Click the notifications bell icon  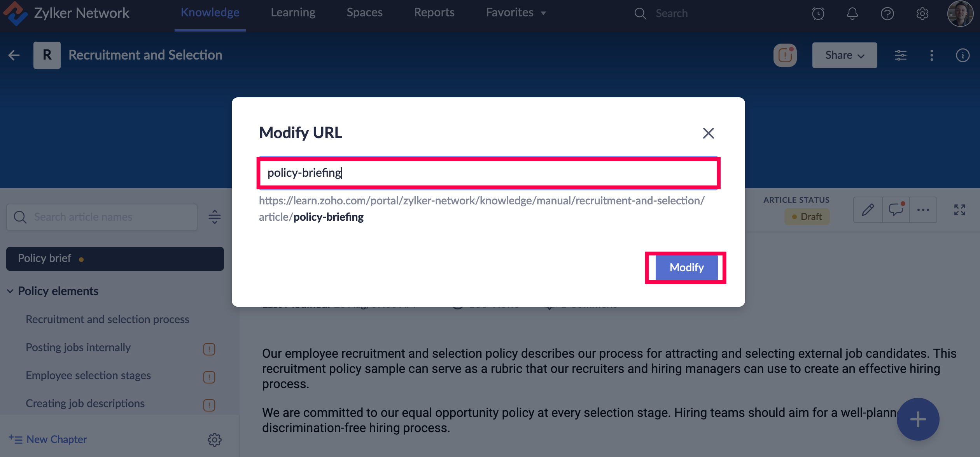tap(852, 14)
